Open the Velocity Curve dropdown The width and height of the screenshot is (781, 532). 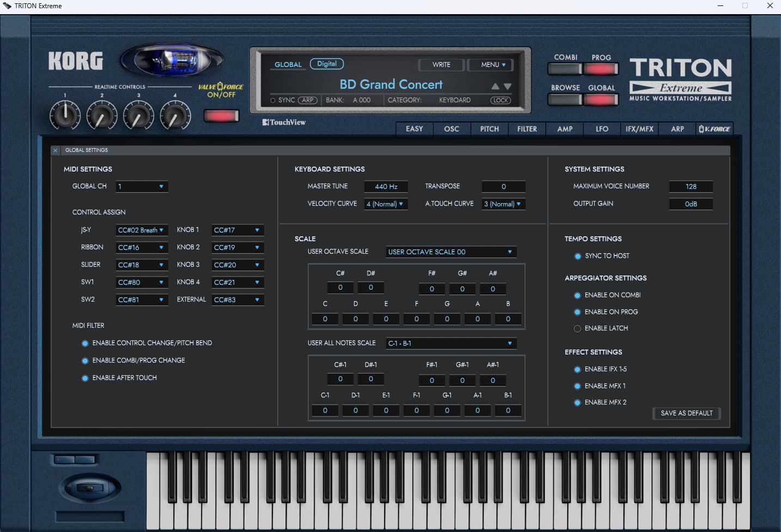pyautogui.click(x=386, y=204)
